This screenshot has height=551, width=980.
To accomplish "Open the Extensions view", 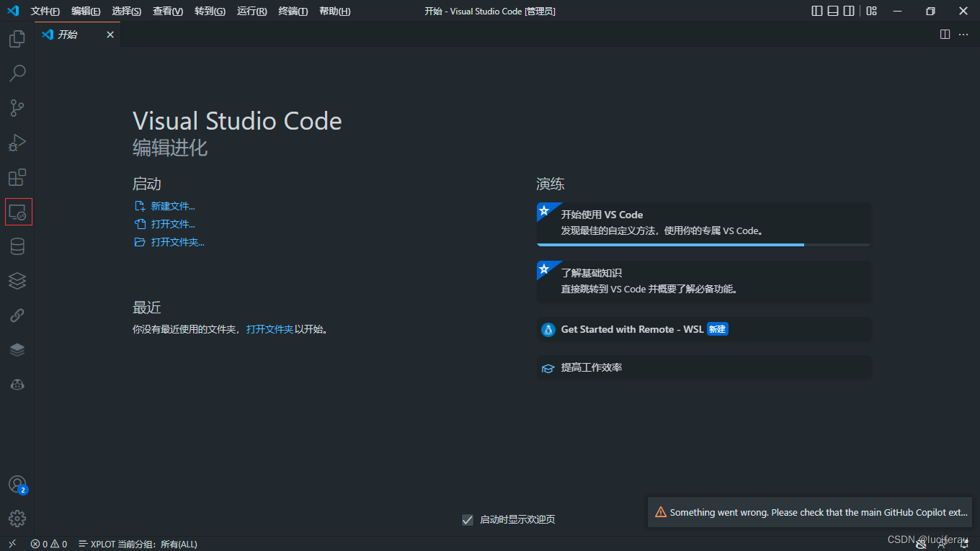I will [x=17, y=177].
